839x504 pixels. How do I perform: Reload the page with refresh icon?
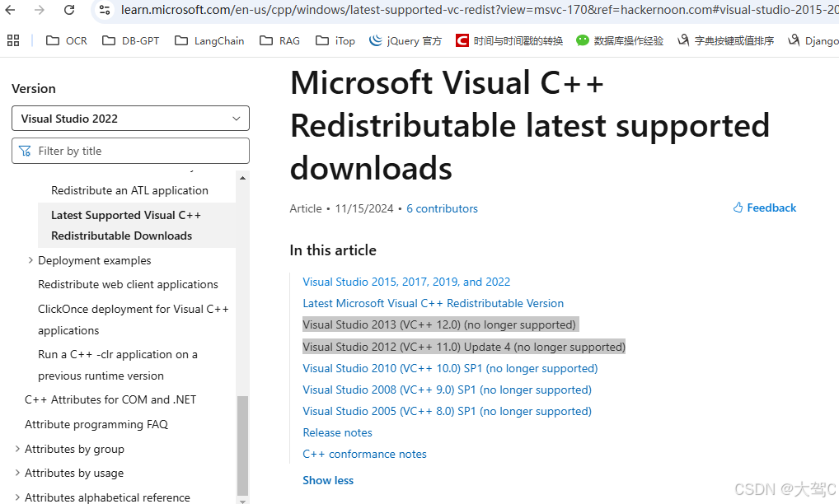pyautogui.click(x=69, y=10)
